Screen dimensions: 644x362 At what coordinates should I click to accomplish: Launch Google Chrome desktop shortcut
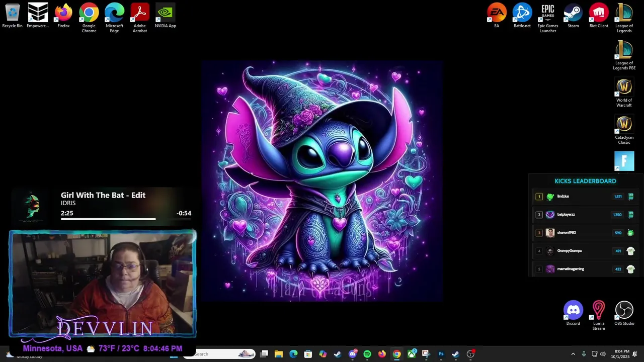tap(89, 18)
